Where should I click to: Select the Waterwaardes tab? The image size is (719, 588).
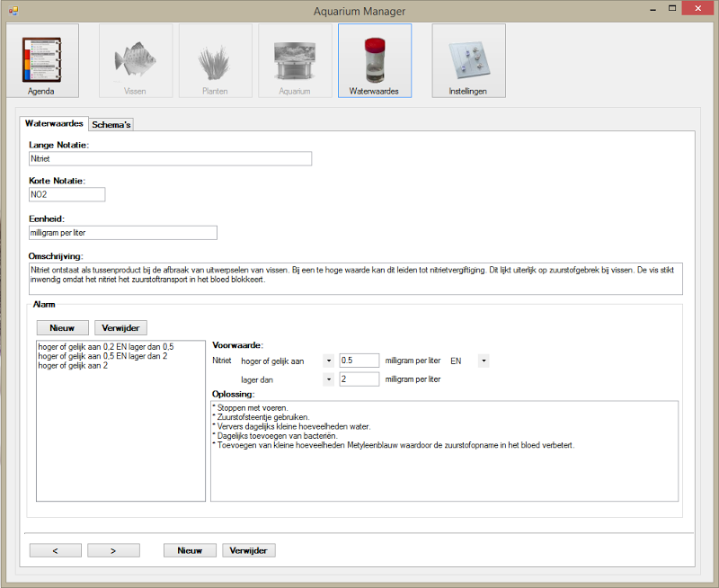point(54,123)
